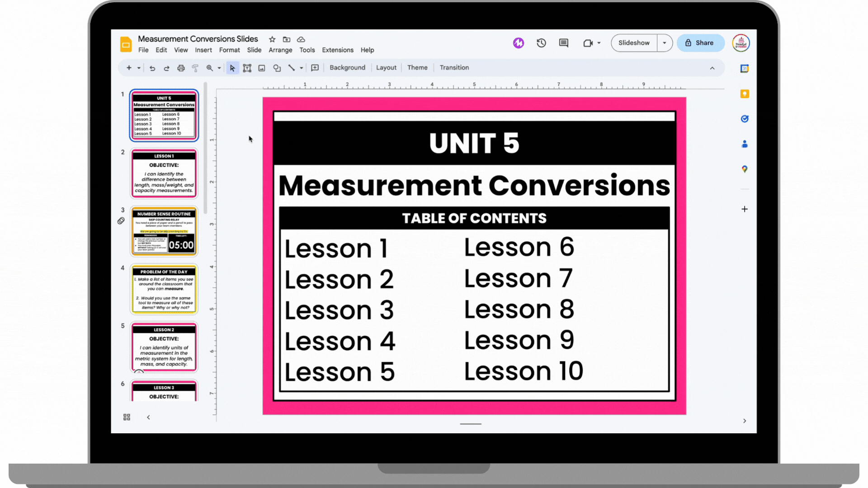Select the Number Sense Routine slide thumbnail
Viewport: 868px width, 488px height.
point(164,231)
